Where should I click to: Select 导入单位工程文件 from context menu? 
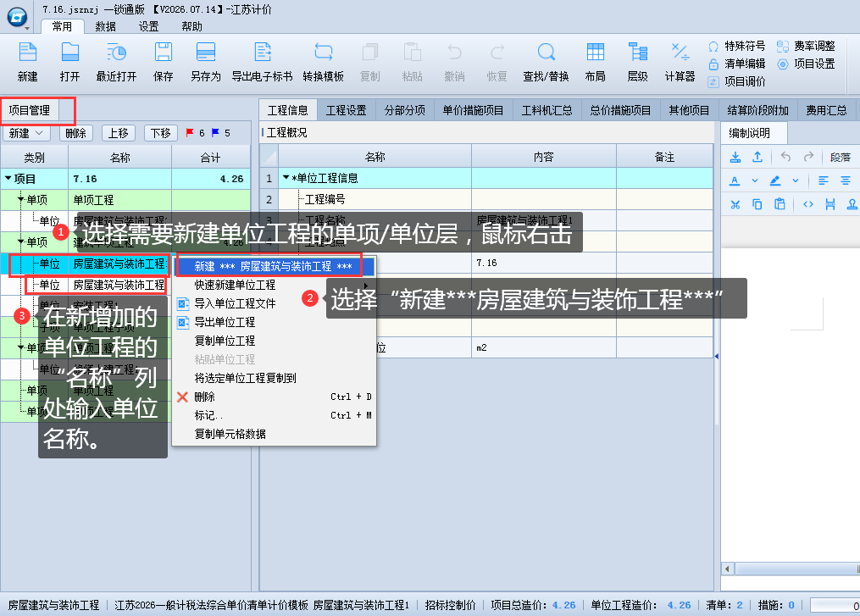[275, 304]
